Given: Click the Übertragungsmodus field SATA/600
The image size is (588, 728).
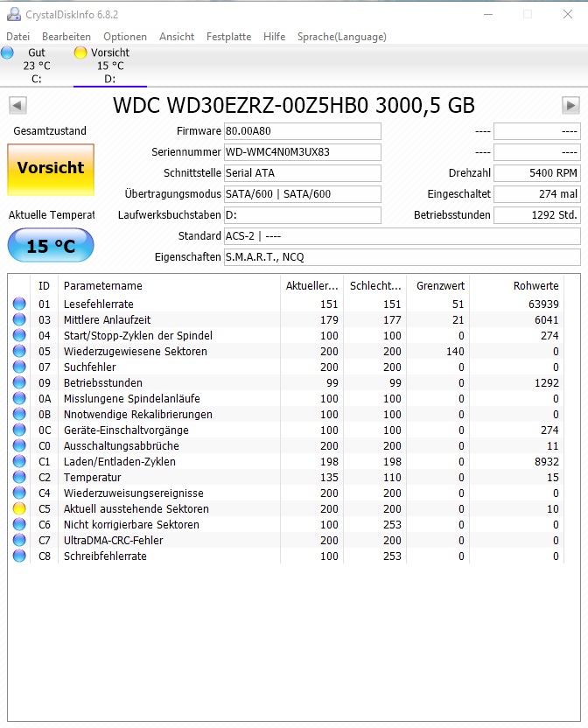Looking at the screenshot, I should pos(303,193).
